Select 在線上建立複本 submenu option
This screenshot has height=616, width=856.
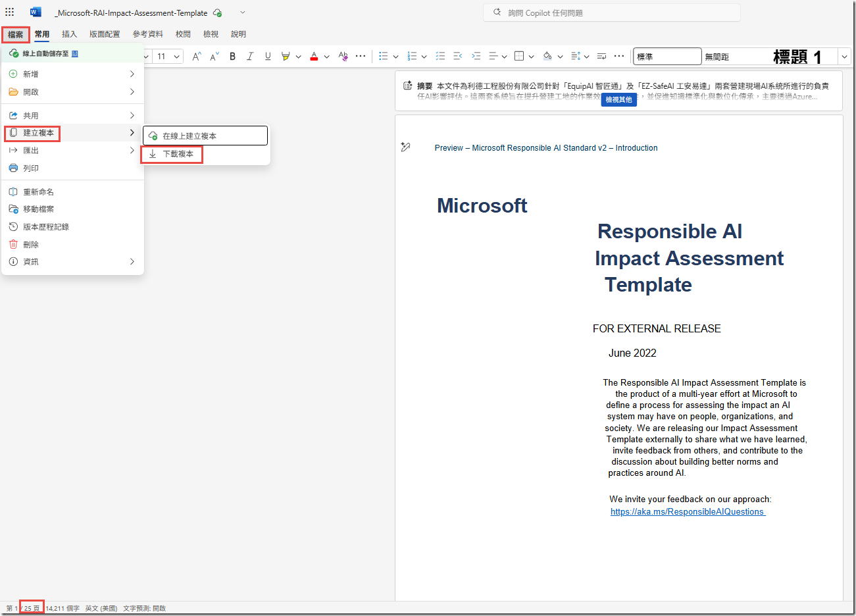click(x=205, y=136)
